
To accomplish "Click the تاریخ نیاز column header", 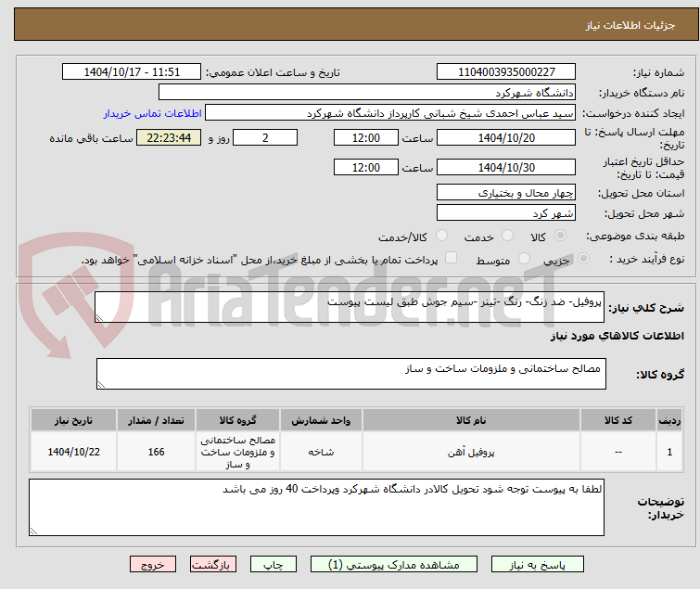I will click(73, 420).
